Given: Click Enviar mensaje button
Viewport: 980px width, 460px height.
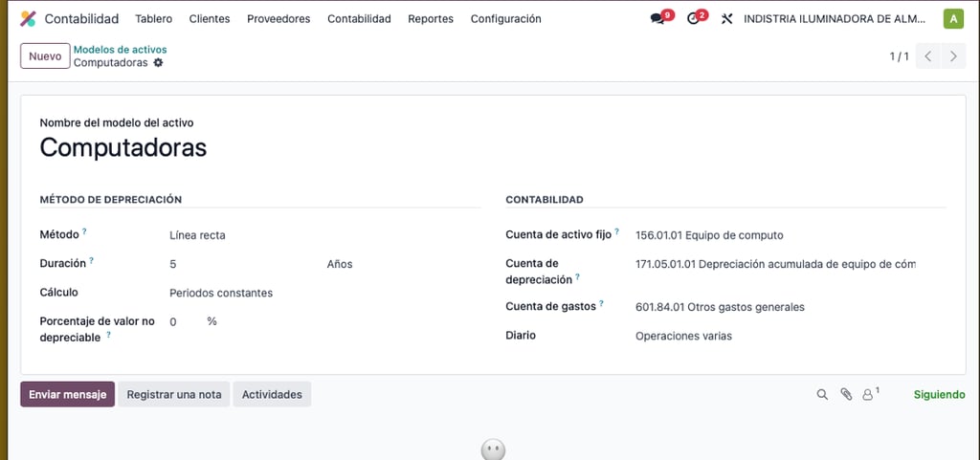Looking at the screenshot, I should tap(68, 394).
